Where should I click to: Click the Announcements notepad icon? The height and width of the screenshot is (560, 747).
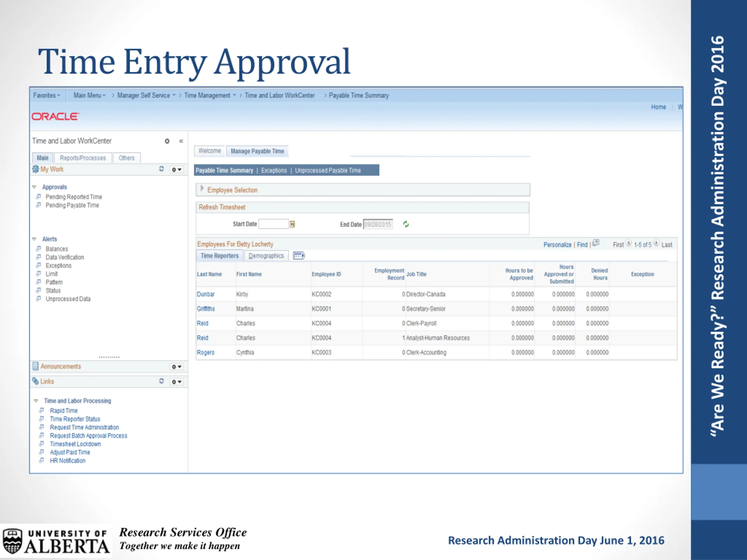pos(35,366)
